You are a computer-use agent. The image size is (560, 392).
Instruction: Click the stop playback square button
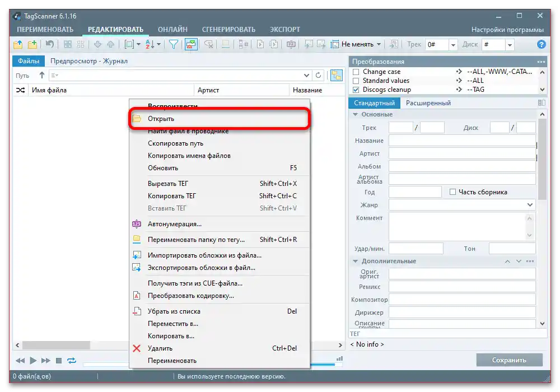59,361
